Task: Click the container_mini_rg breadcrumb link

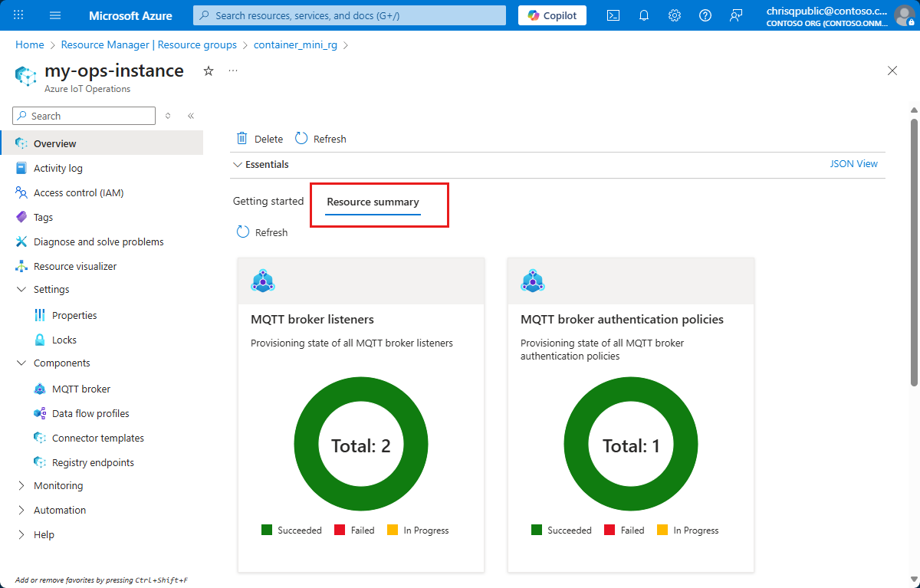Action: point(295,45)
